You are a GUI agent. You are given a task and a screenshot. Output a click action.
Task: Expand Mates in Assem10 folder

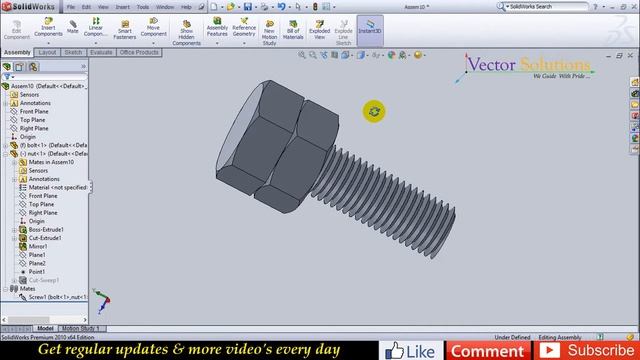click(14, 162)
